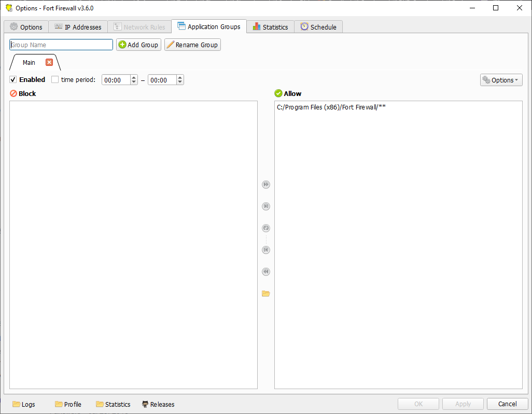
Task: Click the yellow folder icon between lists
Action: [x=266, y=294]
